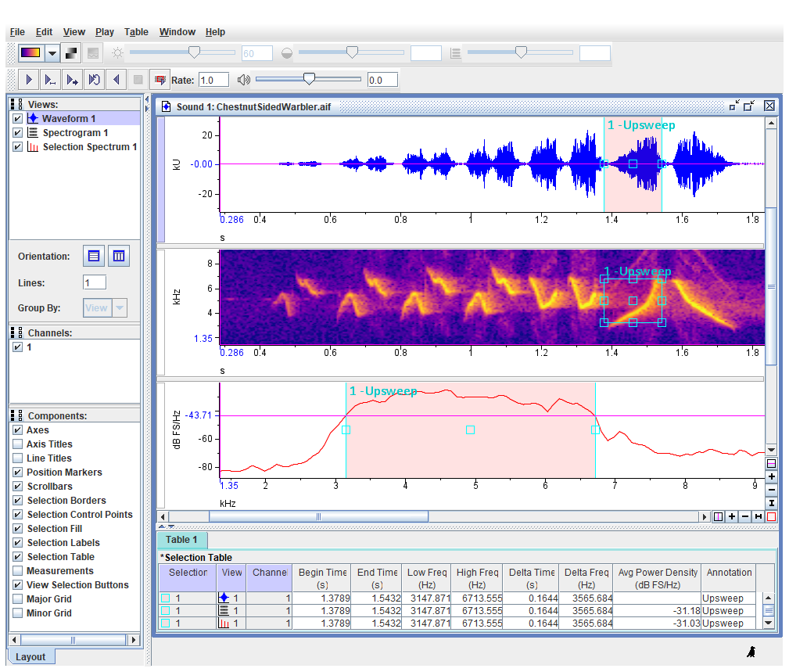Click the red zoom to selection icon

coord(771,516)
